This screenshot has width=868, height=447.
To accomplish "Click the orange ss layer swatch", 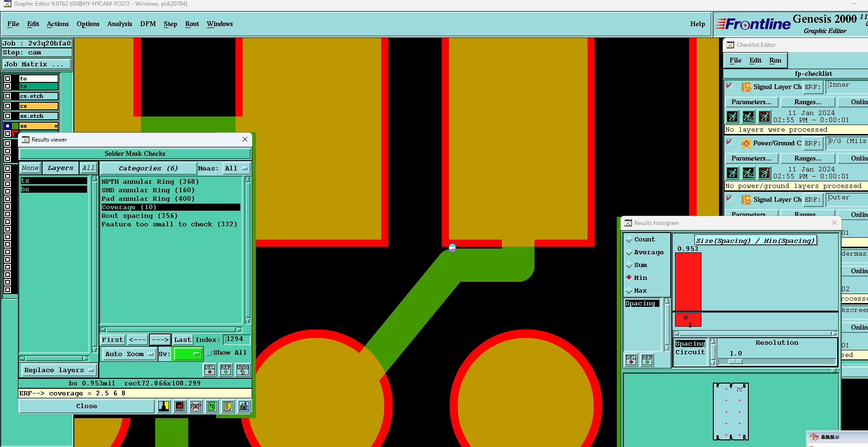I will [39, 126].
